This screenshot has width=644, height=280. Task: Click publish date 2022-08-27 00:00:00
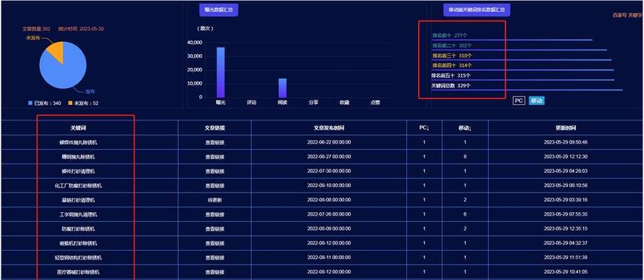pos(329,157)
